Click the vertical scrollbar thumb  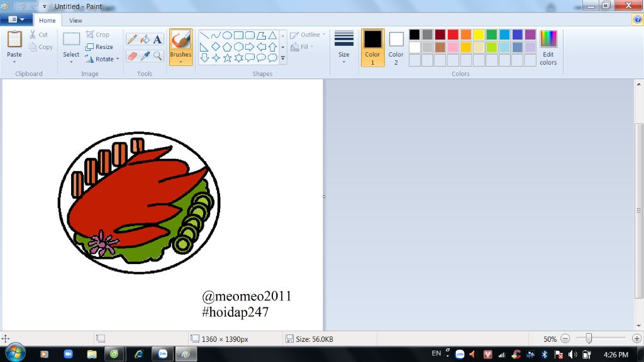(639, 211)
